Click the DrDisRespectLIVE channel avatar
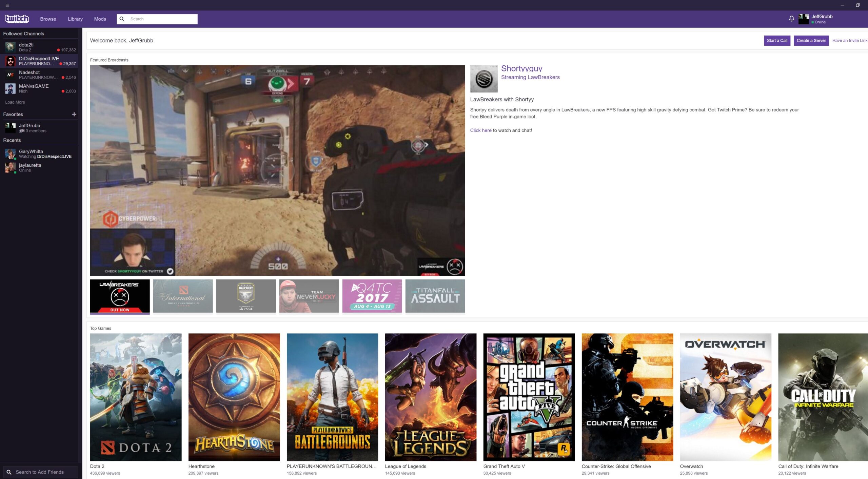 pos(10,61)
